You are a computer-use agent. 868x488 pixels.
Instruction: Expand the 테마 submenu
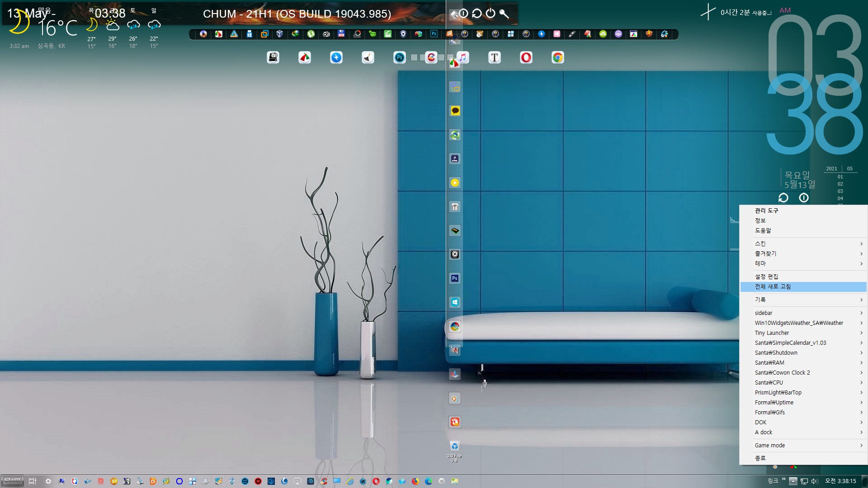pyautogui.click(x=803, y=263)
